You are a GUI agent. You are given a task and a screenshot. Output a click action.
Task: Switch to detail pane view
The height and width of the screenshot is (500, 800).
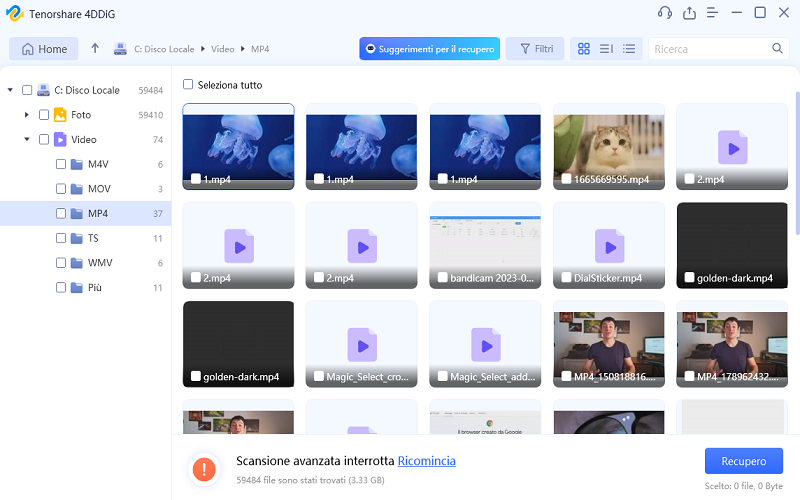(606, 49)
